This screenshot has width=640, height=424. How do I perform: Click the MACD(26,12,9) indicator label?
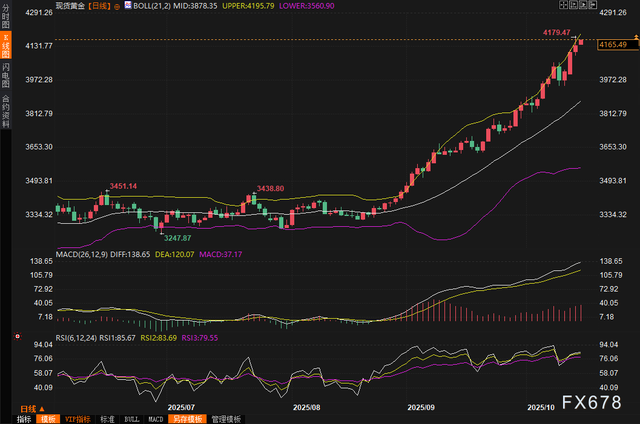point(81,255)
